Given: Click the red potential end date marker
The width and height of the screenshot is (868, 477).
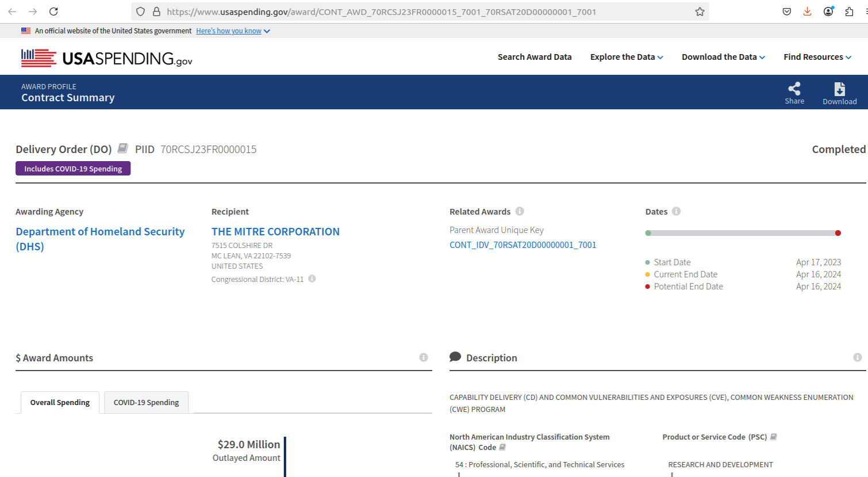Looking at the screenshot, I should click(838, 233).
